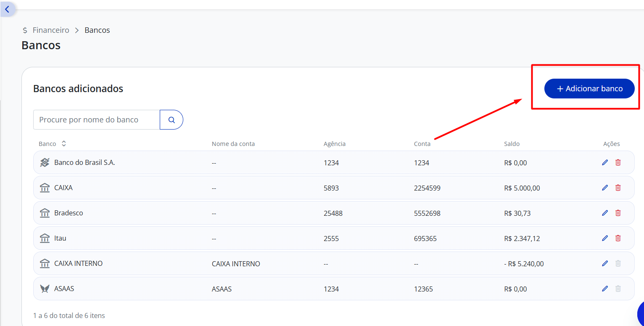Image resolution: width=644 pixels, height=326 pixels.
Task: Open edit for Itau bank row
Action: click(605, 238)
